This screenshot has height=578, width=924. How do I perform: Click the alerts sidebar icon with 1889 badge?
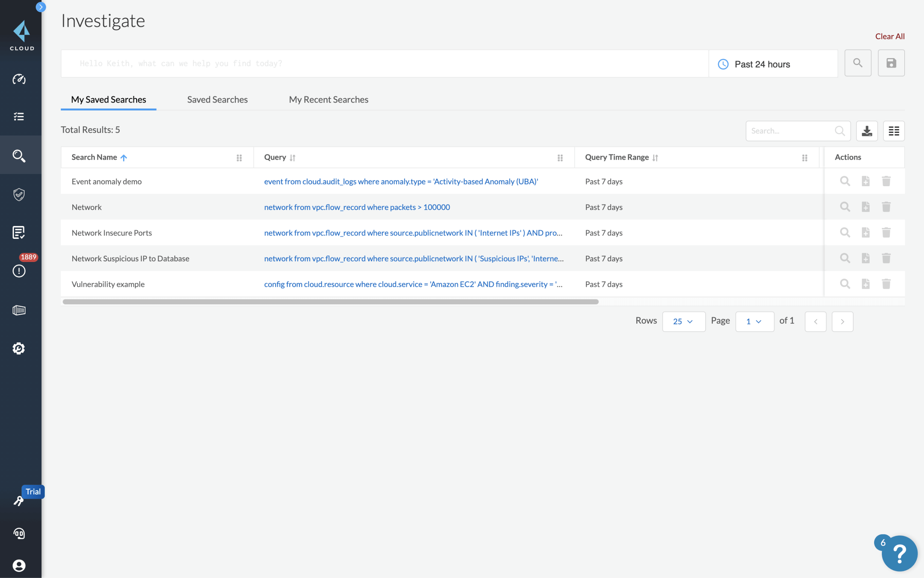click(19, 271)
